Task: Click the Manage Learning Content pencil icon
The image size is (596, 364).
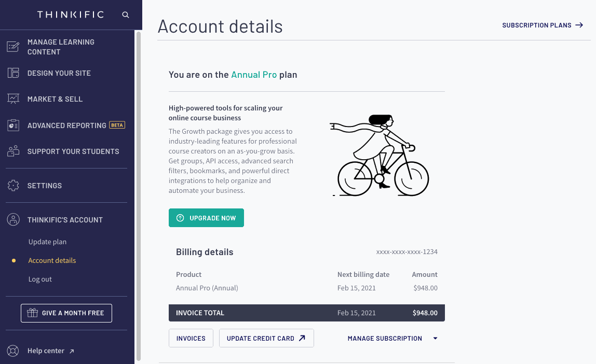Action: coord(13,47)
